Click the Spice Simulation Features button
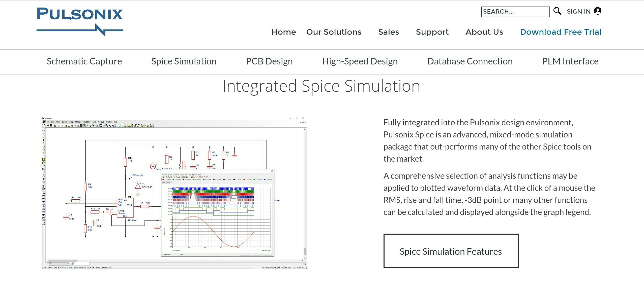The height and width of the screenshot is (291, 644). pos(451,251)
